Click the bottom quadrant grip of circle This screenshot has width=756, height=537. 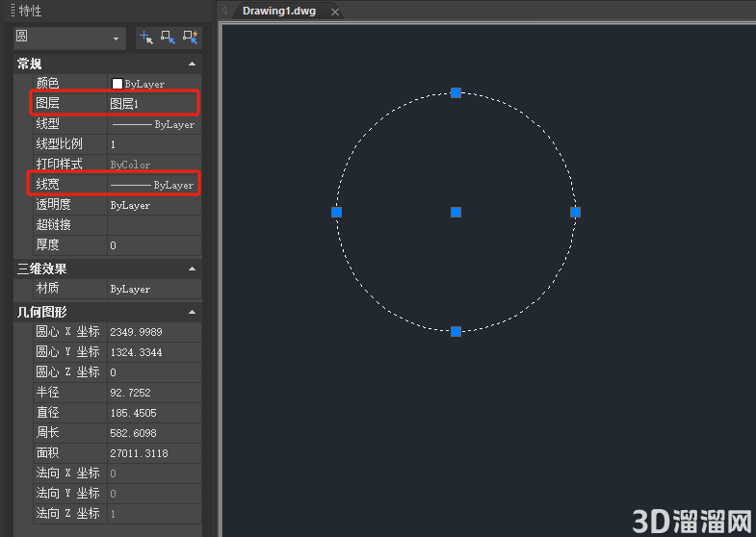456,331
